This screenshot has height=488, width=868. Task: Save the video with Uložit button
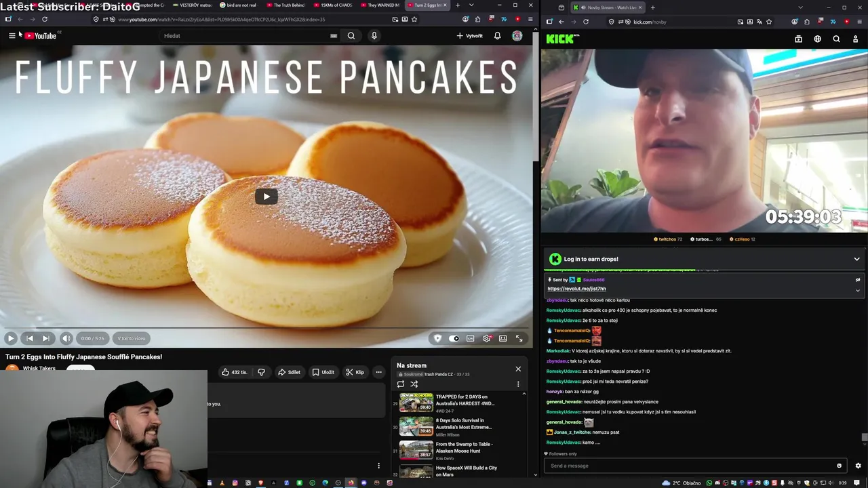pyautogui.click(x=323, y=372)
